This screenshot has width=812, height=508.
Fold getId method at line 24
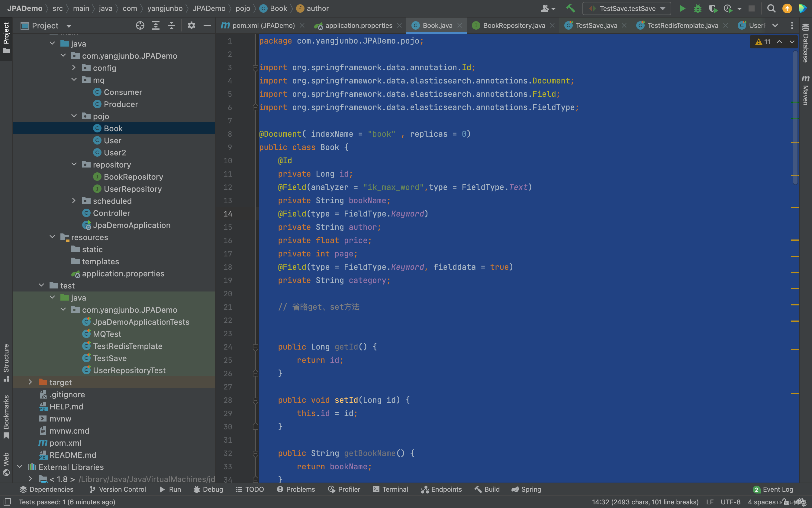255,347
